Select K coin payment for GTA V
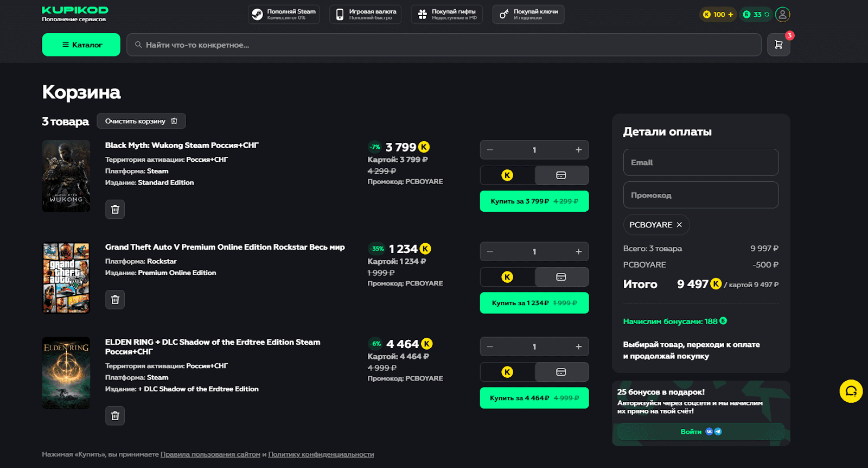Screen dimensions: 868x468 507,277
